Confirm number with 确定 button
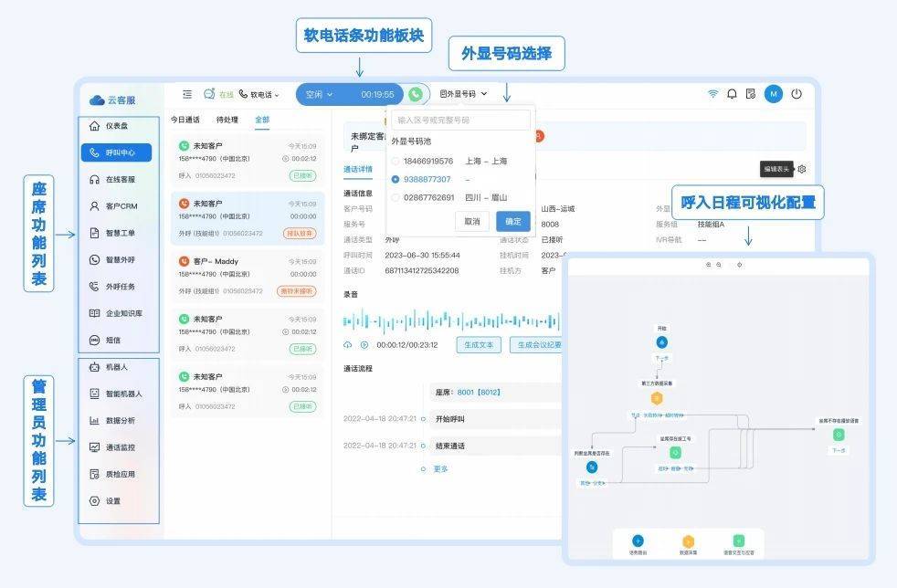The image size is (897, 588). 513,221
